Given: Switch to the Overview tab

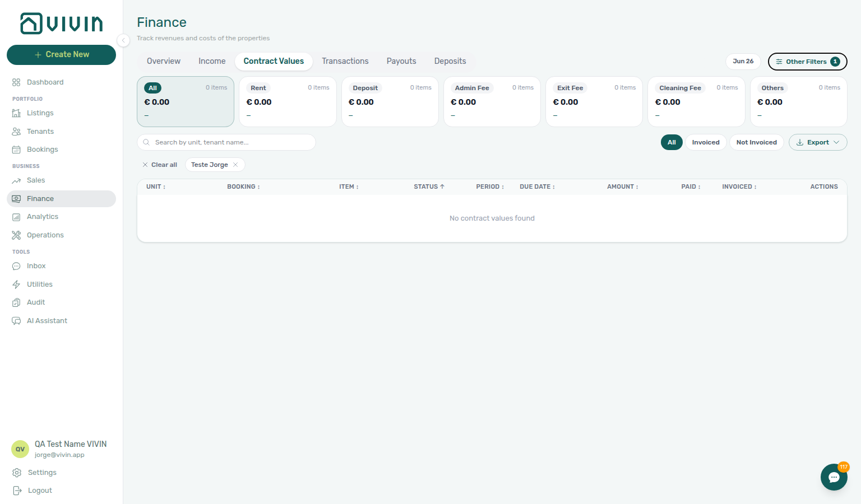Looking at the screenshot, I should pyautogui.click(x=164, y=61).
